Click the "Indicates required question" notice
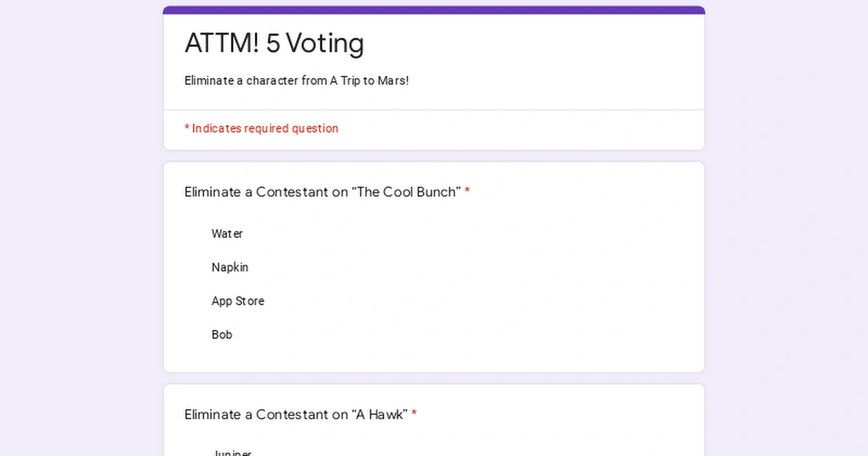 click(262, 128)
